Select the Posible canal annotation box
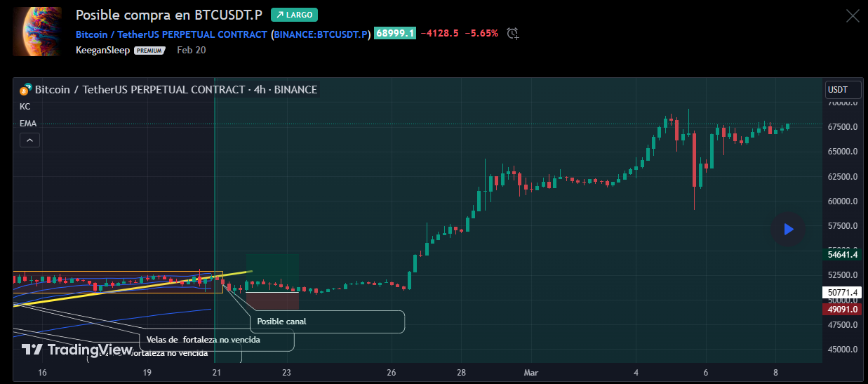Image resolution: width=868 pixels, height=384 pixels. click(x=327, y=322)
